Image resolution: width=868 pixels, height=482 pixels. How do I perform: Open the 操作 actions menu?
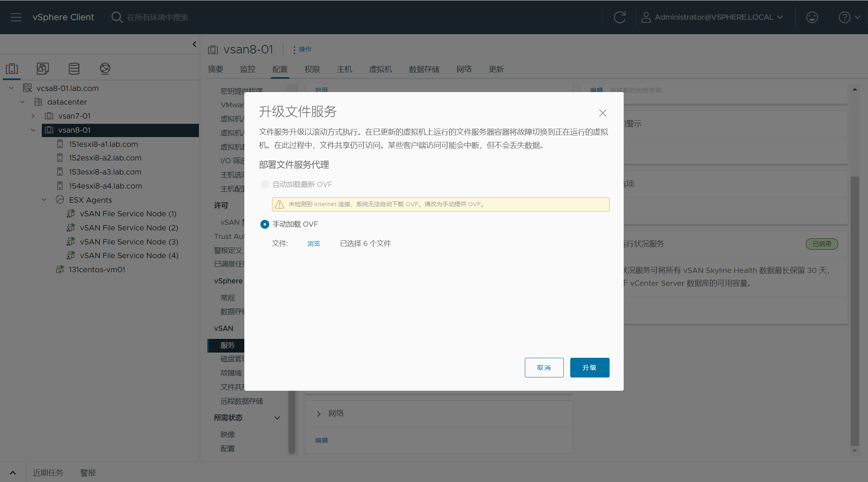[302, 49]
